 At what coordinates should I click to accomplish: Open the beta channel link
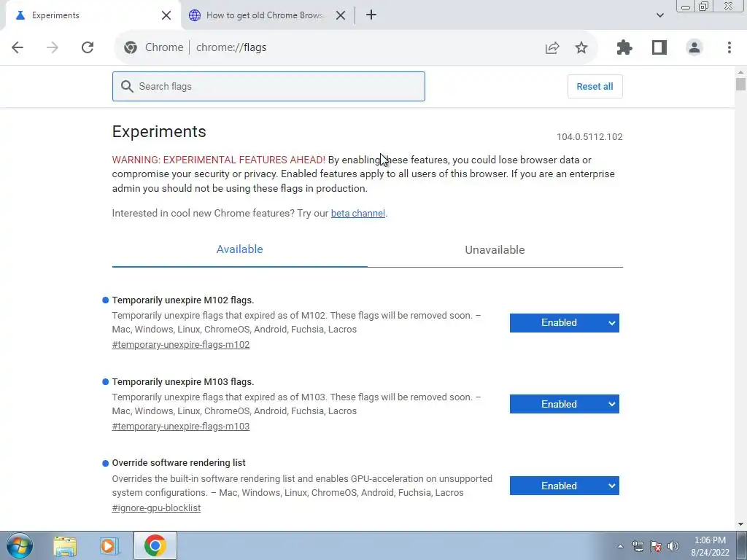point(357,214)
